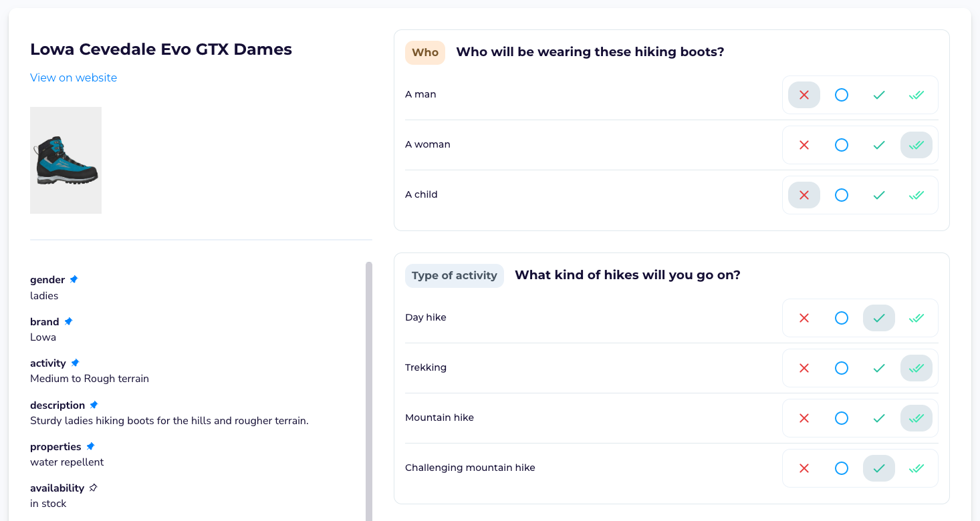Click 'What kind of hikes will you go on?' heading

(x=628, y=275)
